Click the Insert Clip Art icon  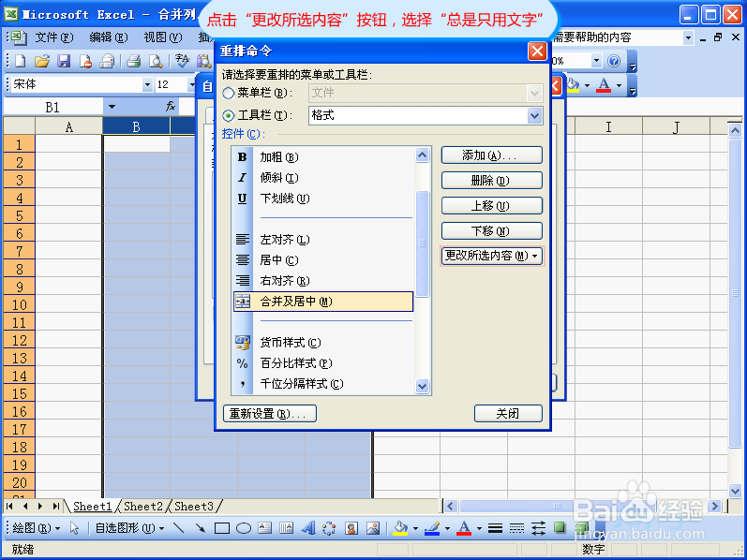tap(351, 528)
